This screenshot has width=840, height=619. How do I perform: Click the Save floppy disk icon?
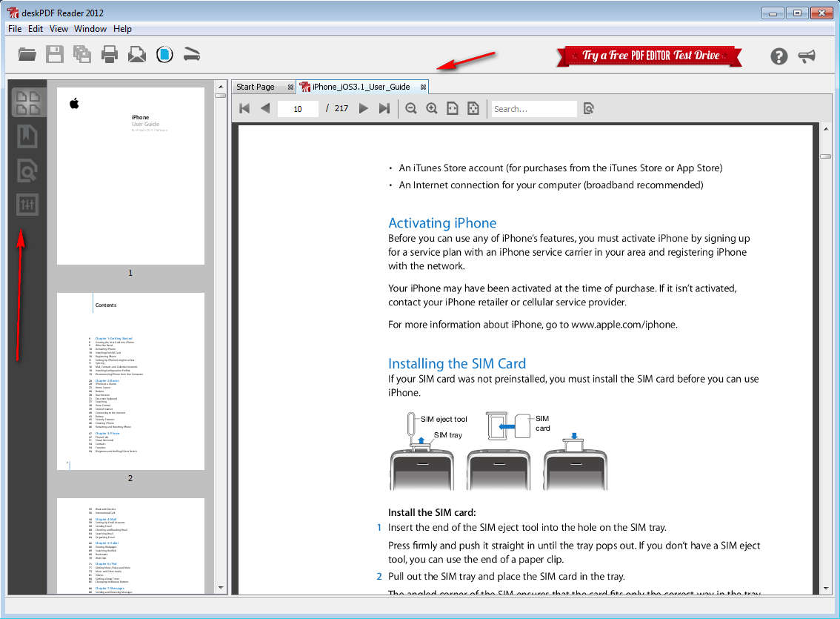click(55, 55)
